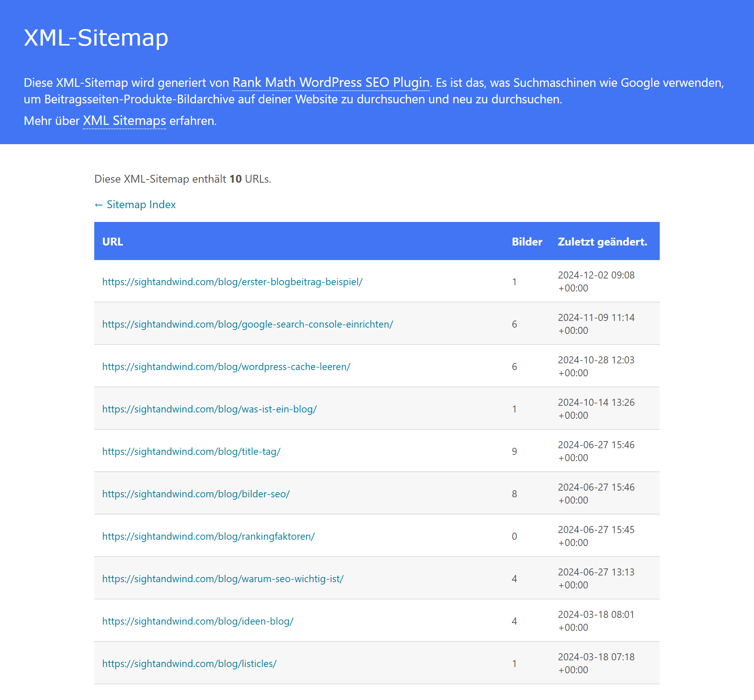Viewport: 754px width, 700px height.
Task: Click image count 9 in title-tag row
Action: coord(514,451)
